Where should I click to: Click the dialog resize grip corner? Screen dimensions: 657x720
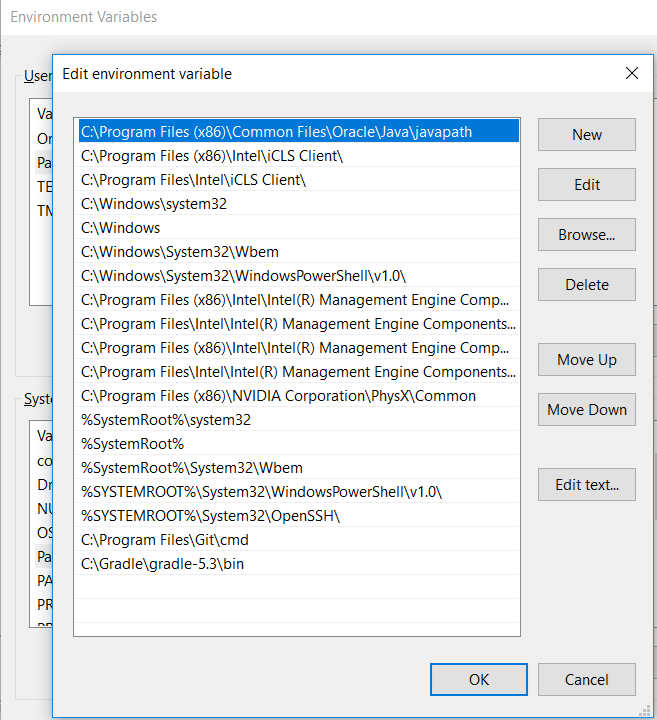pyautogui.click(x=645, y=710)
